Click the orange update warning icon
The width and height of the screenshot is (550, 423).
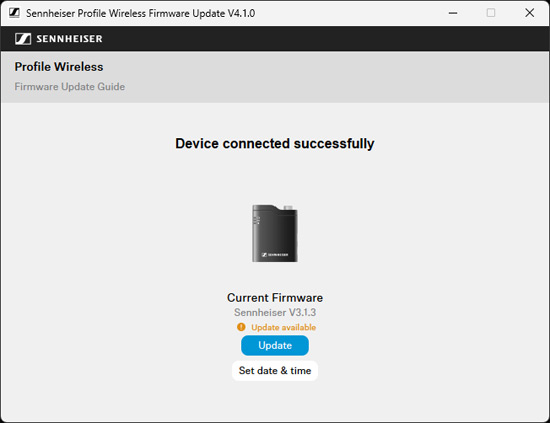tap(241, 327)
